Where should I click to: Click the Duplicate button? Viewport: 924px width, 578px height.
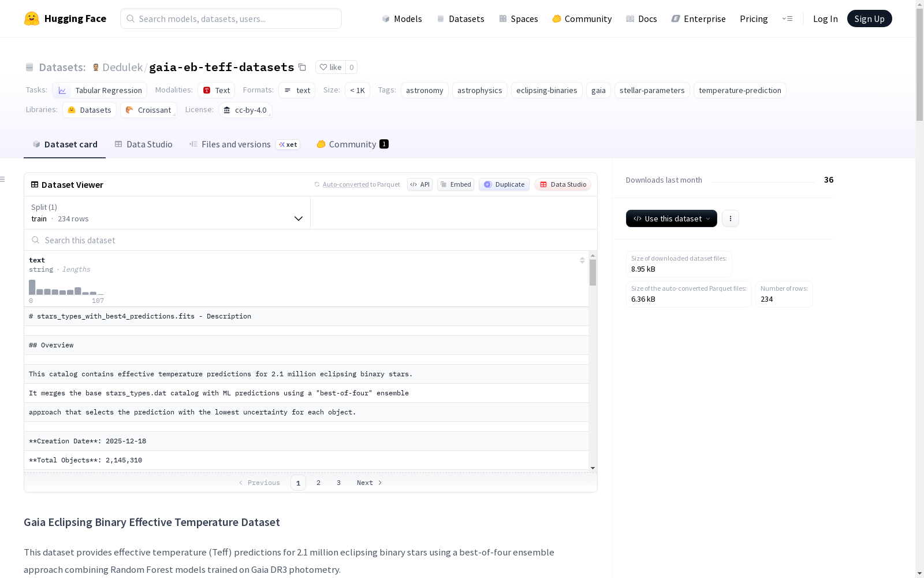click(x=504, y=184)
